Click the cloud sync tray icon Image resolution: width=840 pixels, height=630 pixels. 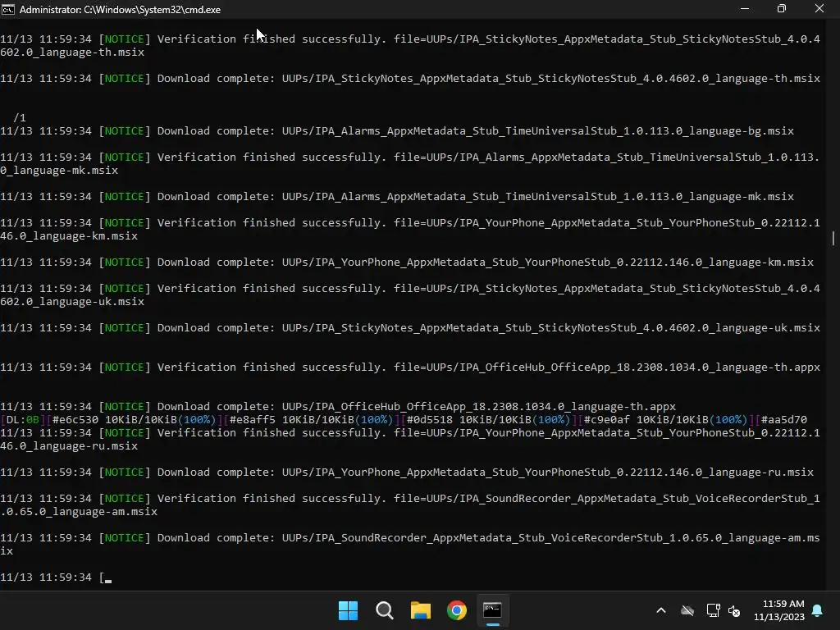pos(687,610)
